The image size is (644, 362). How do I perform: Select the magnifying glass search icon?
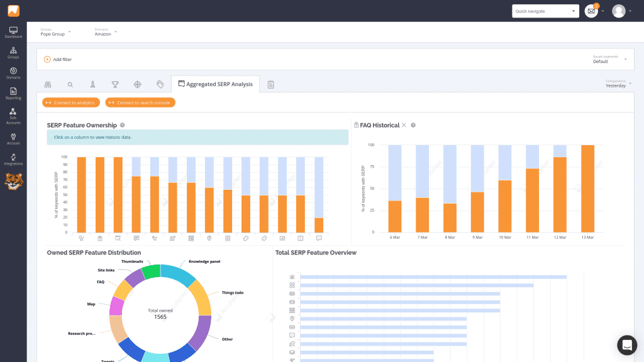(x=70, y=84)
